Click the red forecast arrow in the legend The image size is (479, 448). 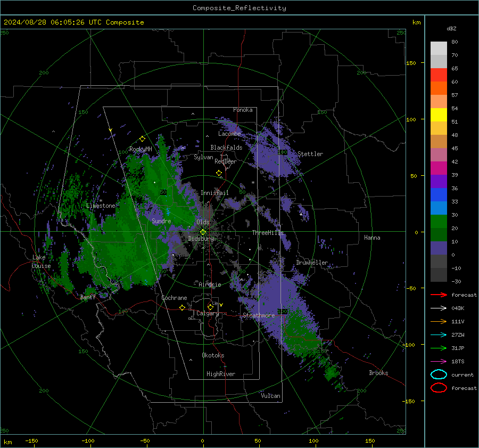pos(439,295)
